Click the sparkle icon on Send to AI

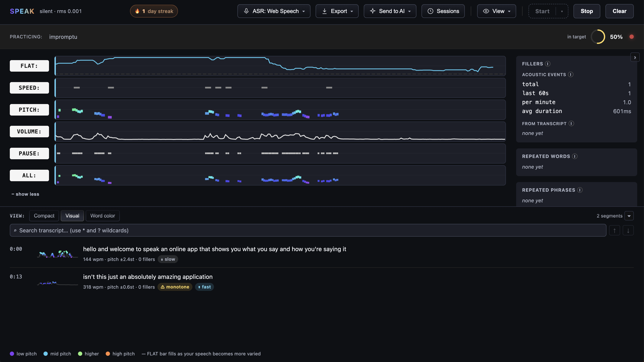coord(373,11)
